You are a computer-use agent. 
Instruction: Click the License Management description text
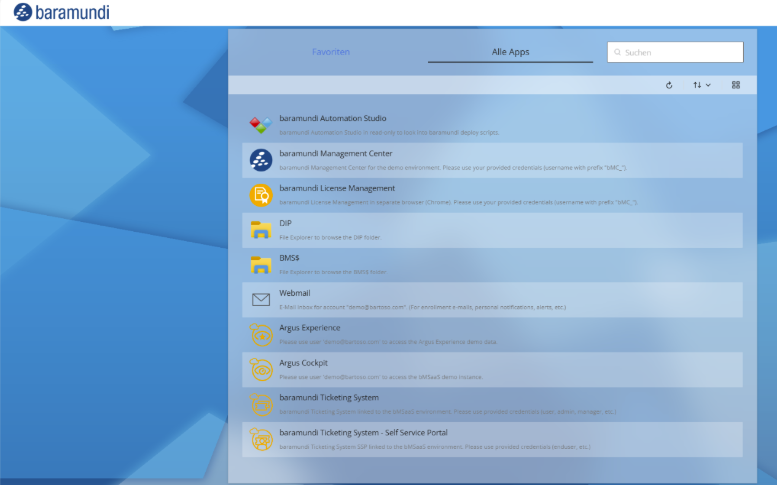(458, 202)
